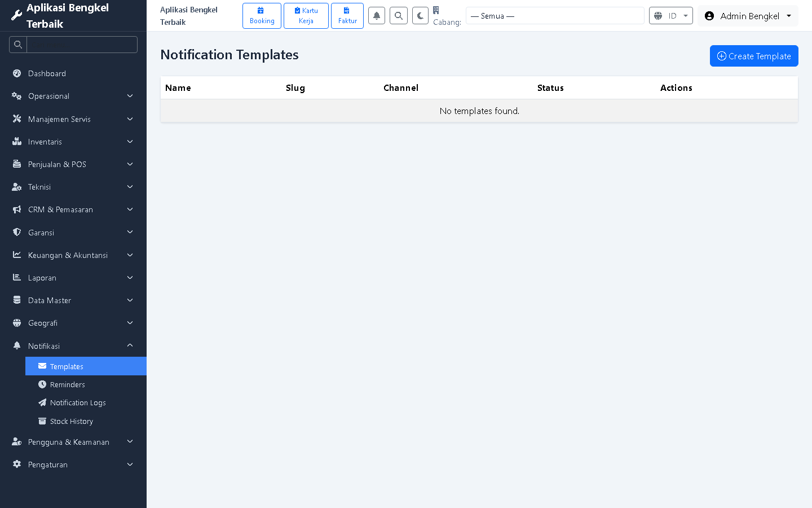Expand the Teknisi chevron
The image size is (812, 508).
point(130,187)
